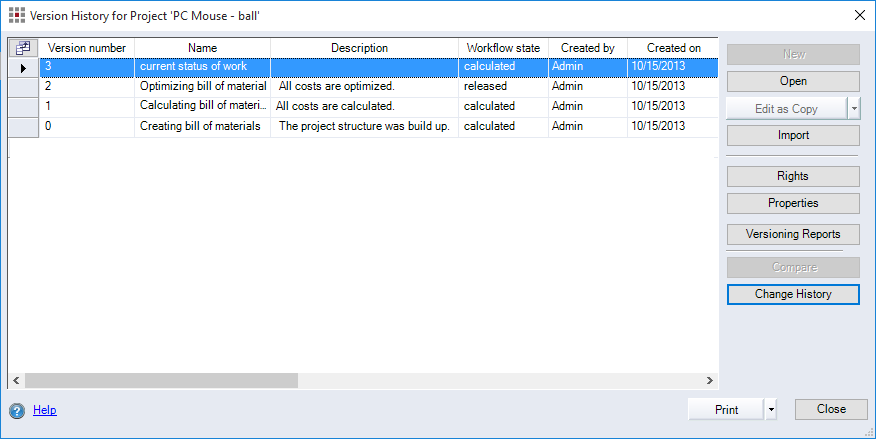Image resolution: width=876 pixels, height=439 pixels.
Task: Close the Version History dialog with Close button
Action: (x=830, y=409)
